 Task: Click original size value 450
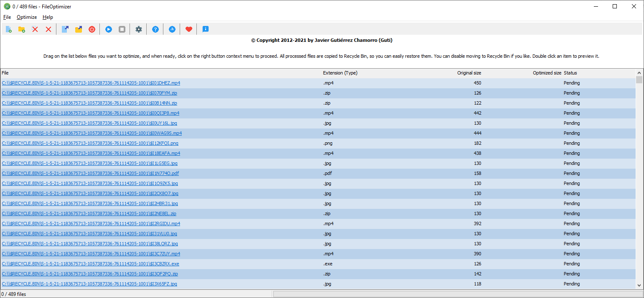tap(477, 83)
